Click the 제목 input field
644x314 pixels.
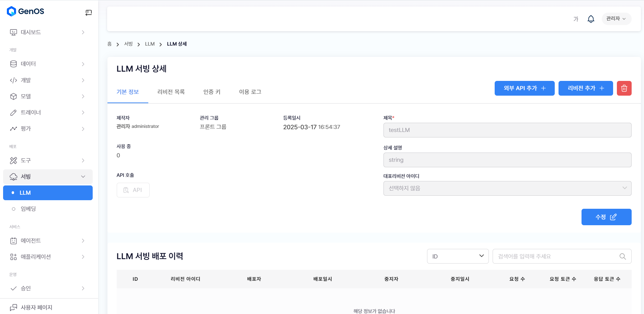[x=507, y=130]
